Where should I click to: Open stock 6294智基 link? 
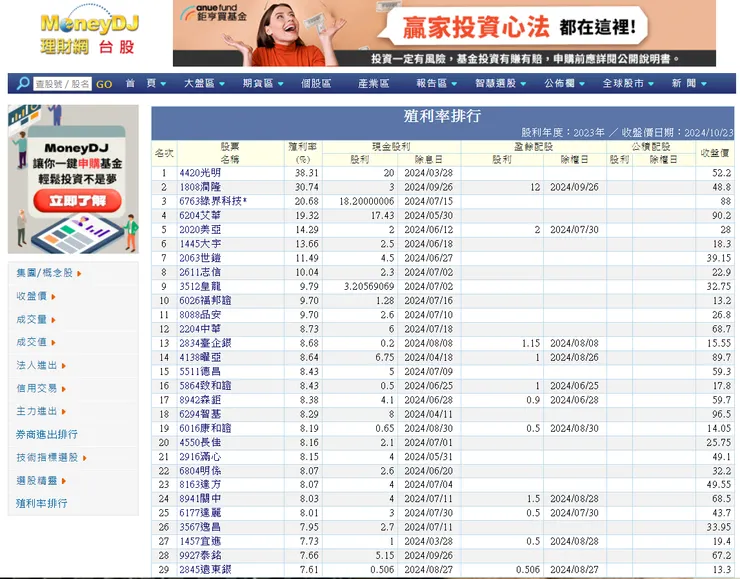[x=200, y=414]
